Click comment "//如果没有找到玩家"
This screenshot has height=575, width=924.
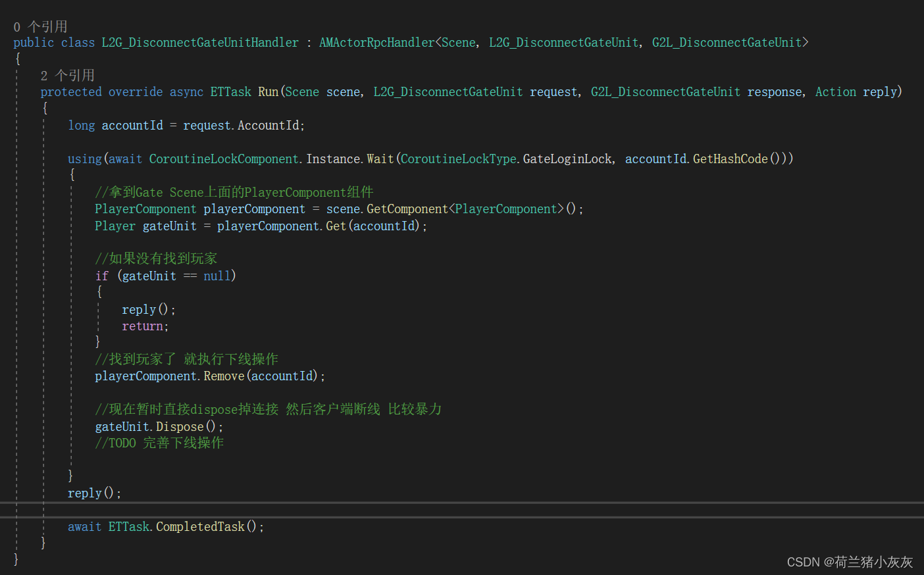coord(156,259)
